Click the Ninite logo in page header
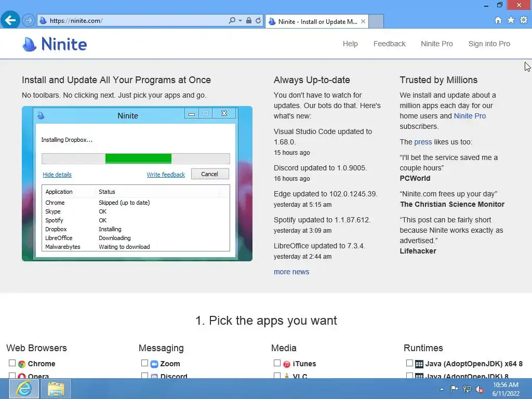 click(55, 44)
